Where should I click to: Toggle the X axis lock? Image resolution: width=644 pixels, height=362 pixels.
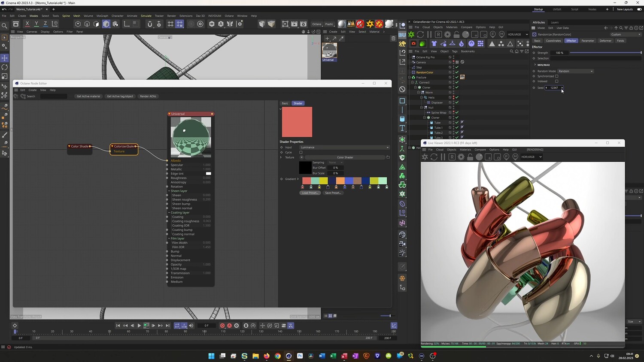[27, 24]
